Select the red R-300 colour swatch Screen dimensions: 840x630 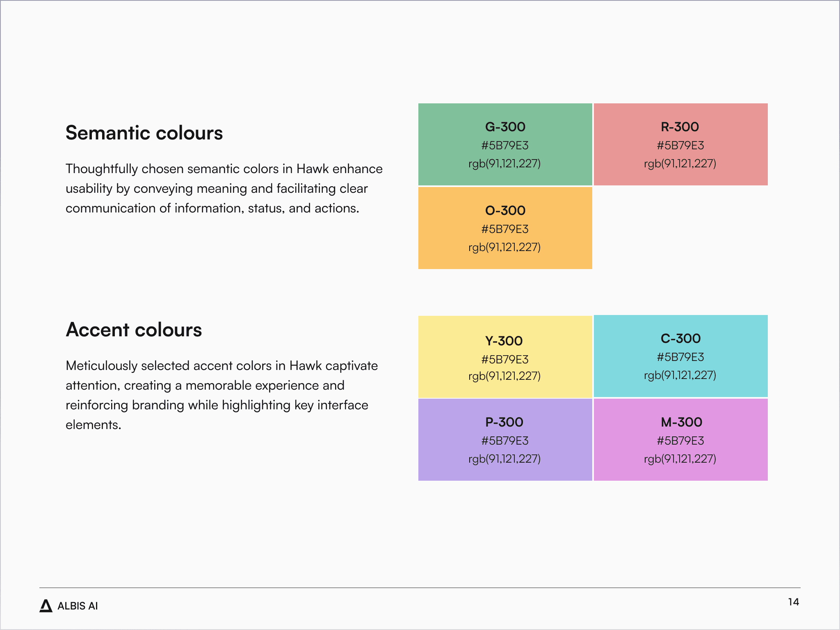click(680, 144)
